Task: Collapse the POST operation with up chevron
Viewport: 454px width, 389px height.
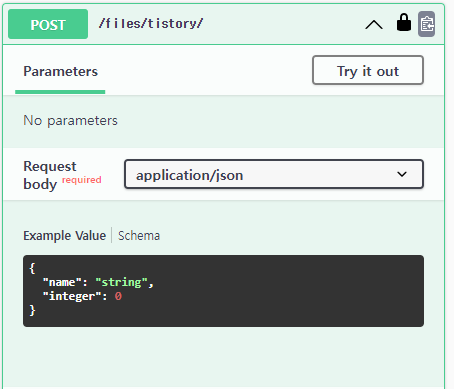Action: [374, 24]
